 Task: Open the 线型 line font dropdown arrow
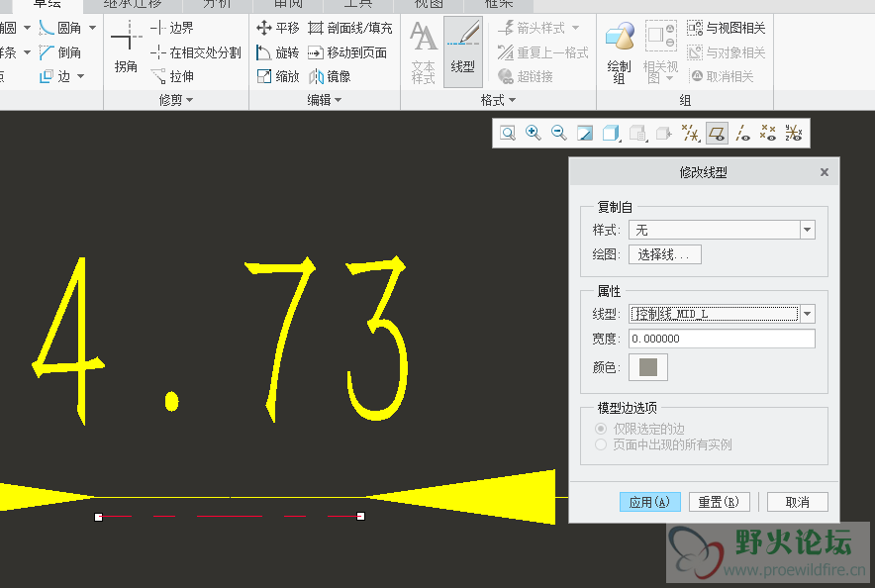[807, 314]
